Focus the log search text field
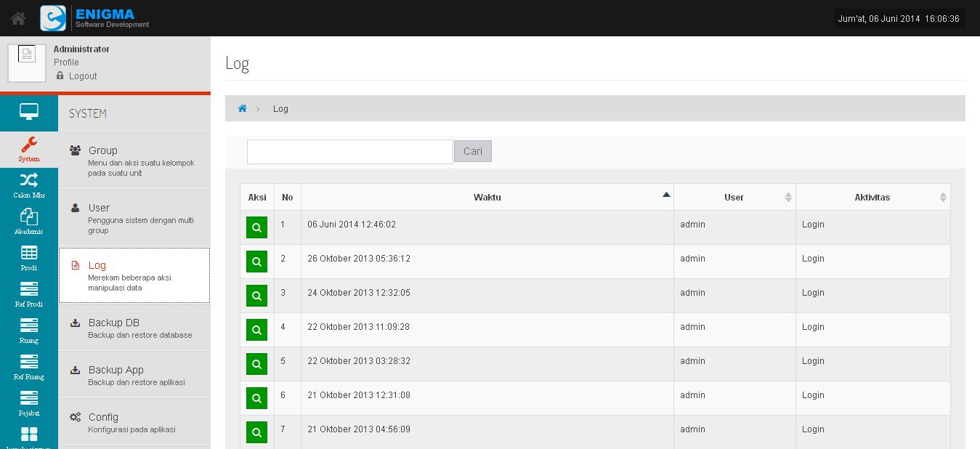This screenshot has height=449, width=980. pos(349,152)
